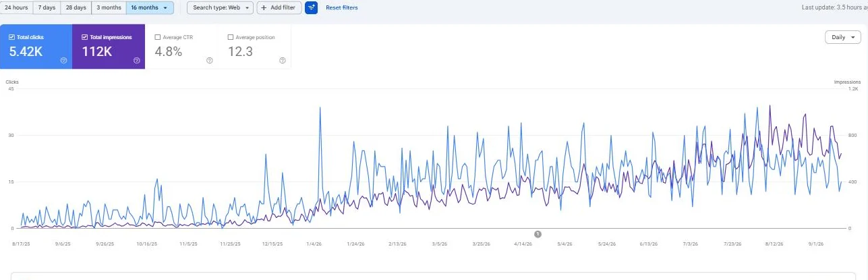The width and height of the screenshot is (868, 280).
Task: Select the 24 hours date range
Action: [16, 7]
